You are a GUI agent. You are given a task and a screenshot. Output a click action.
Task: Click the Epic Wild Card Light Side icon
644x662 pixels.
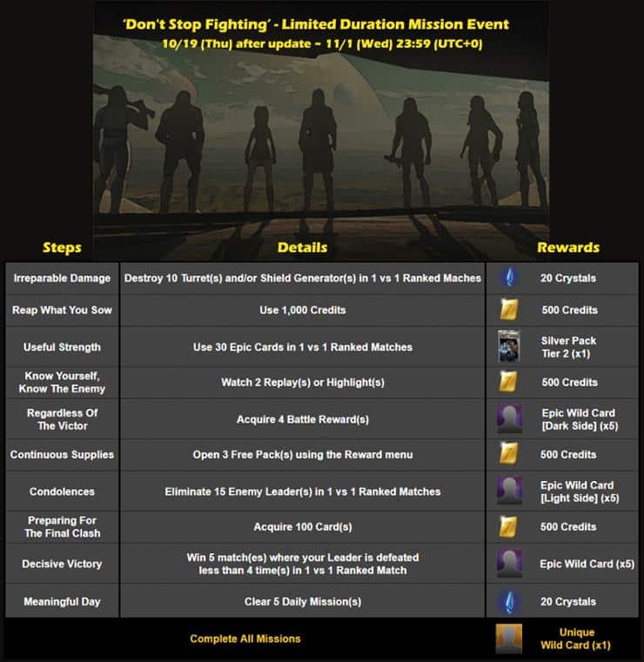pyautogui.click(x=510, y=491)
